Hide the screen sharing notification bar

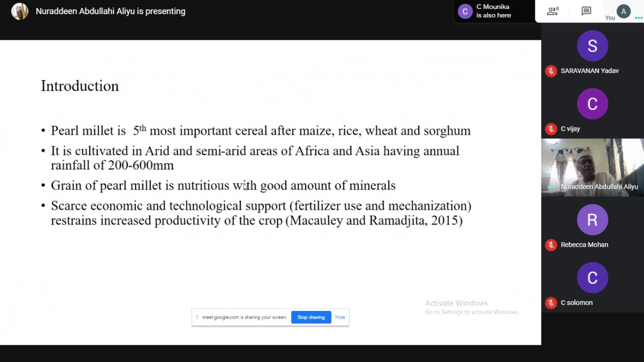[340, 317]
